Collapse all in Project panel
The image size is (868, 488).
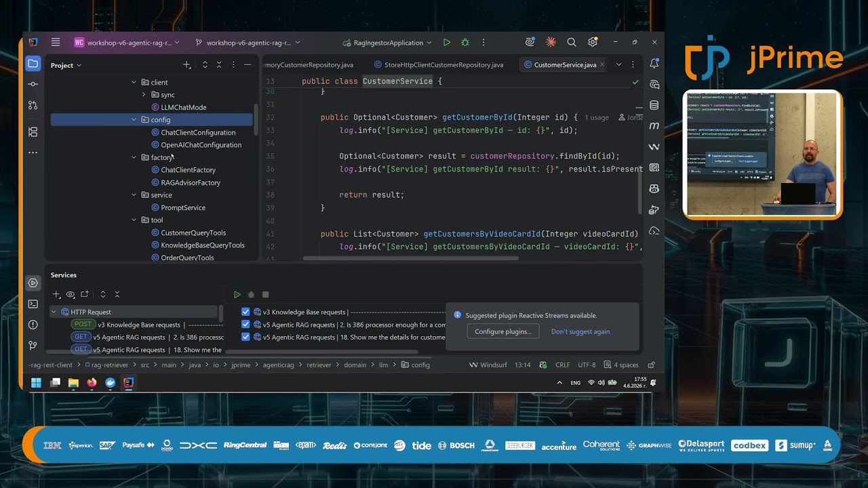[219, 65]
